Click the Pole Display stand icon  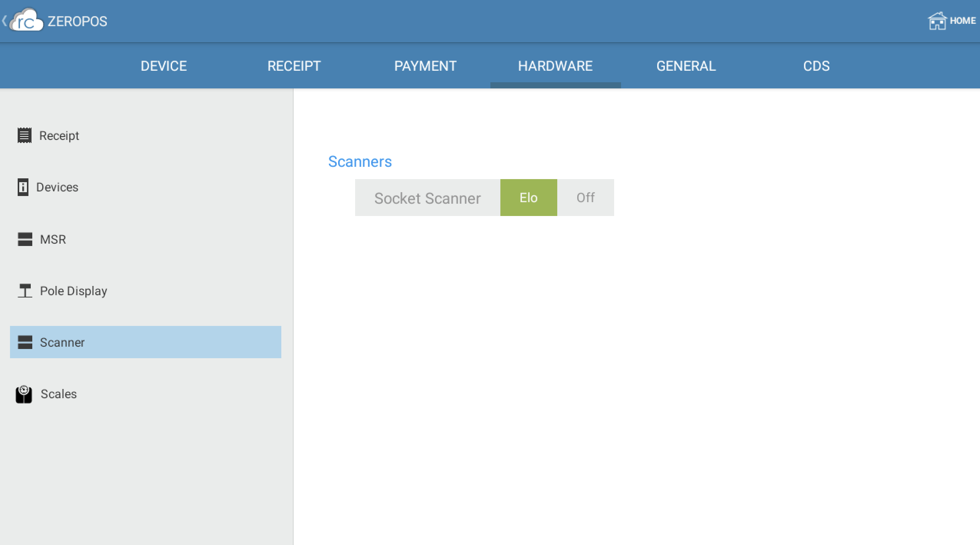point(25,291)
